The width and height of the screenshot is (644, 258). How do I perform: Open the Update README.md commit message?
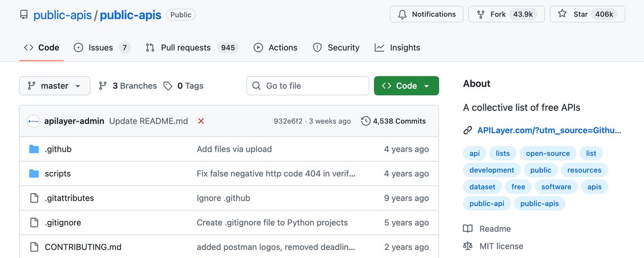149,121
